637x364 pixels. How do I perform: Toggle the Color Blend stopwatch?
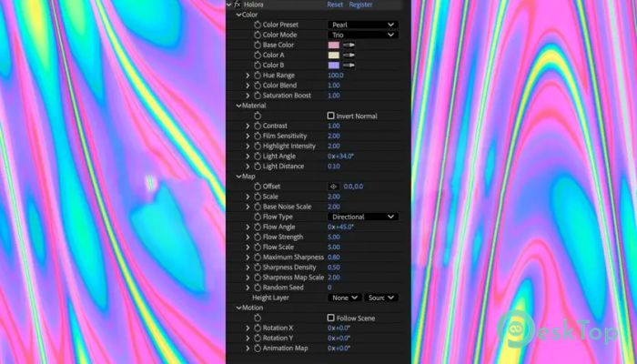258,86
